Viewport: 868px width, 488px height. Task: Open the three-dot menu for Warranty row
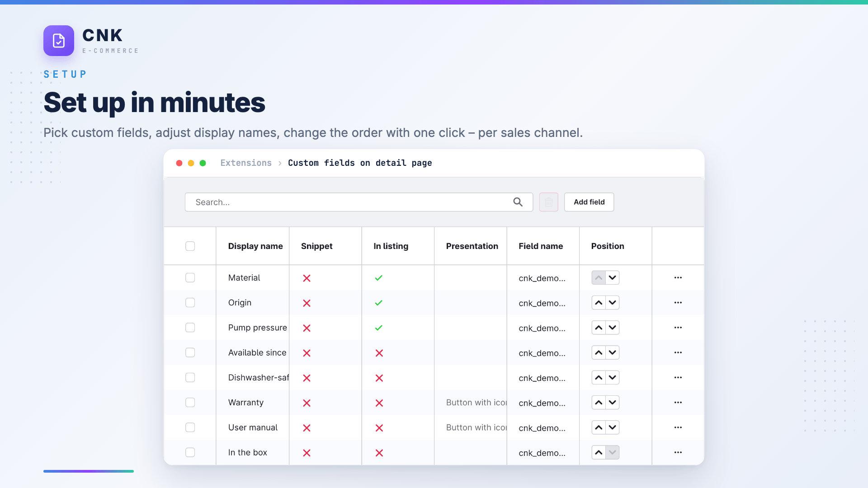coord(678,402)
